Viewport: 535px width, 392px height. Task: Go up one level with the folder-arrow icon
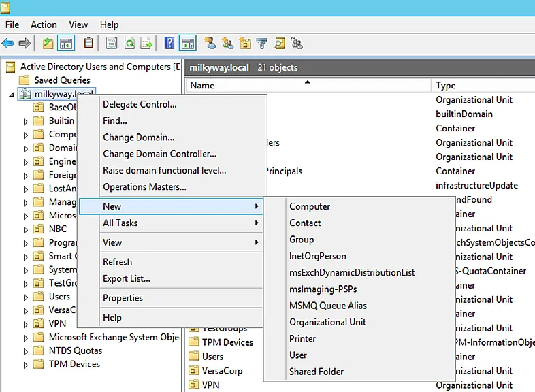[48, 44]
